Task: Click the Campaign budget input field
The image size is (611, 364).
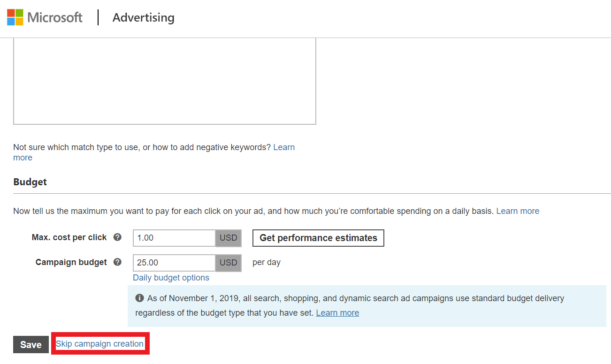Action: [x=174, y=263]
